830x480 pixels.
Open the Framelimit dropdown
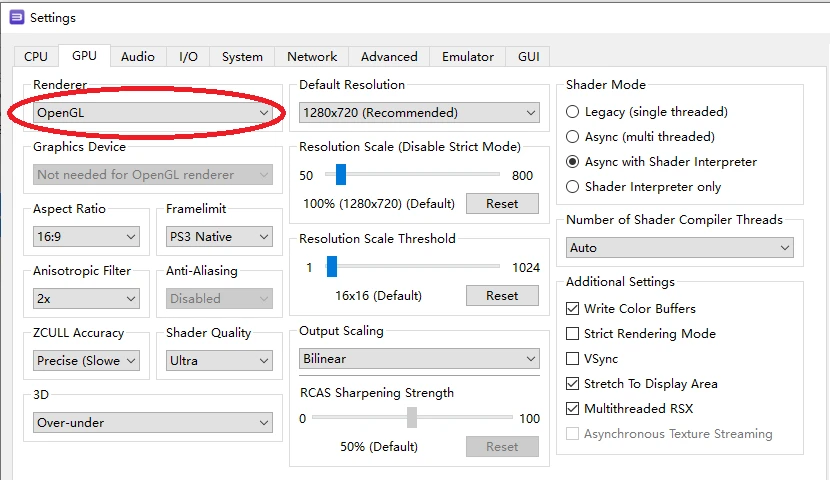(x=219, y=237)
